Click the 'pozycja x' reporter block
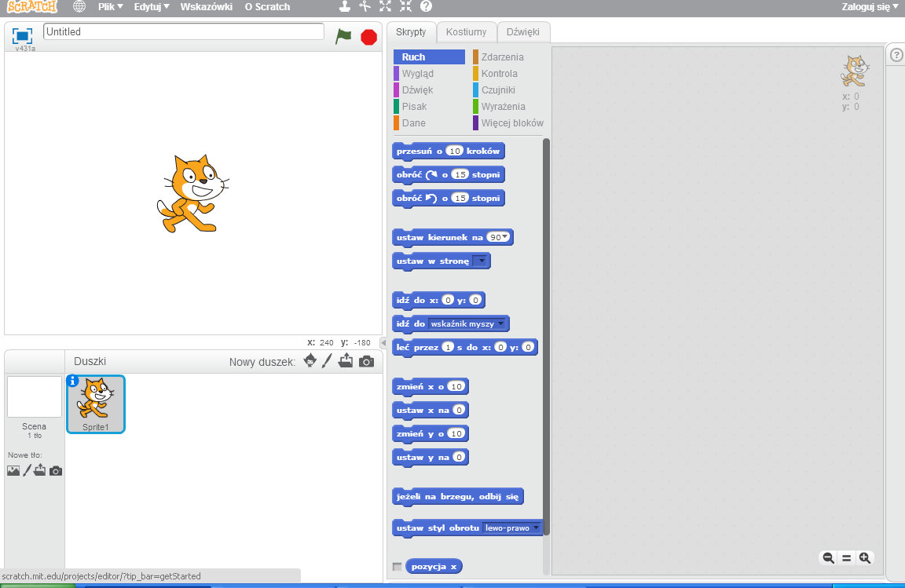 [434, 567]
